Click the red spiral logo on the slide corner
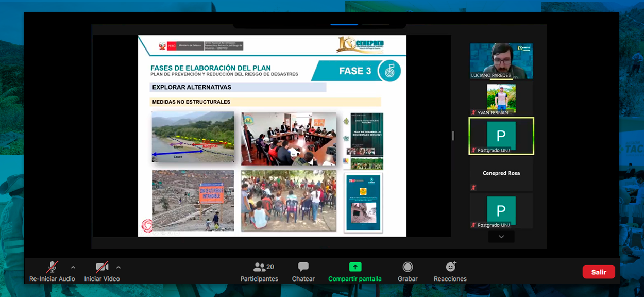The height and width of the screenshot is (297, 644). pos(147,226)
